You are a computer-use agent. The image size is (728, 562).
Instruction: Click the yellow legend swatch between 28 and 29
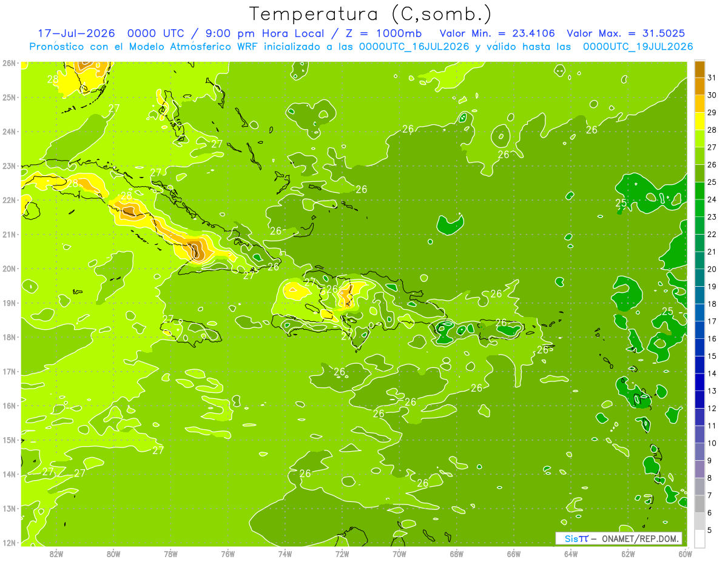[x=699, y=121]
